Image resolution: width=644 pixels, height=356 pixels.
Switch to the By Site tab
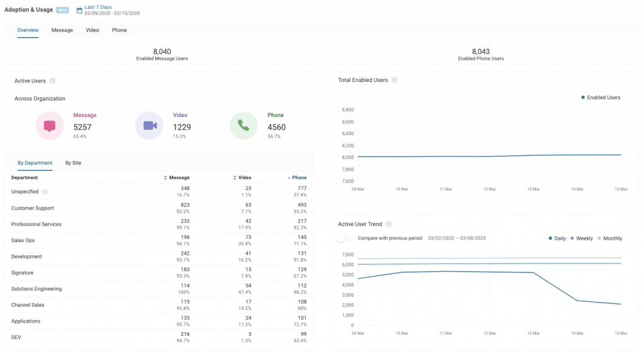tap(73, 163)
